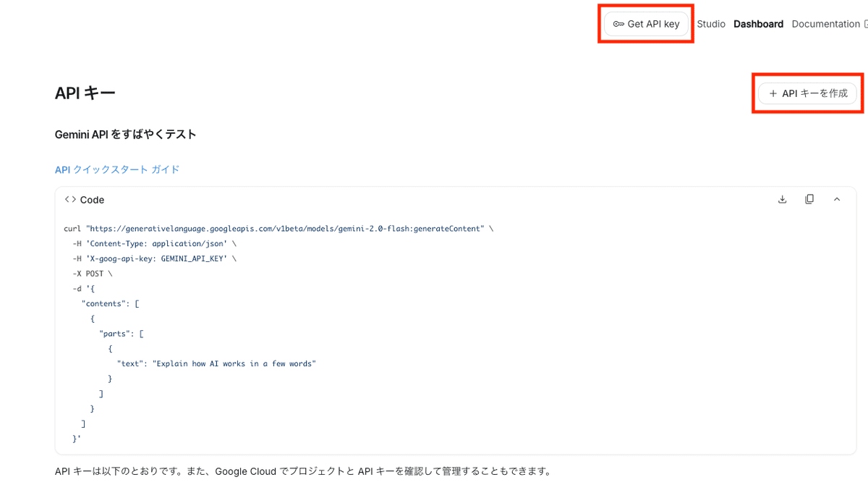Click the copy icon above the curl snippet
The height and width of the screenshot is (485, 868).
(x=809, y=199)
